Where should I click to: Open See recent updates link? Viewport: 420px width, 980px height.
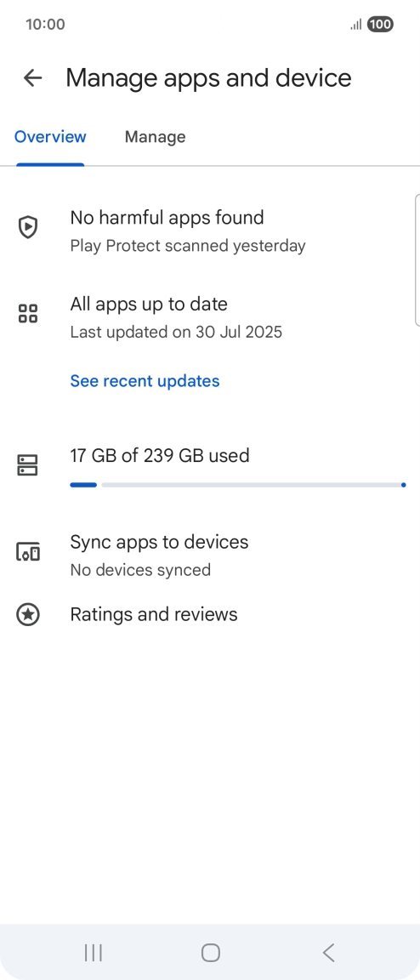click(x=145, y=380)
